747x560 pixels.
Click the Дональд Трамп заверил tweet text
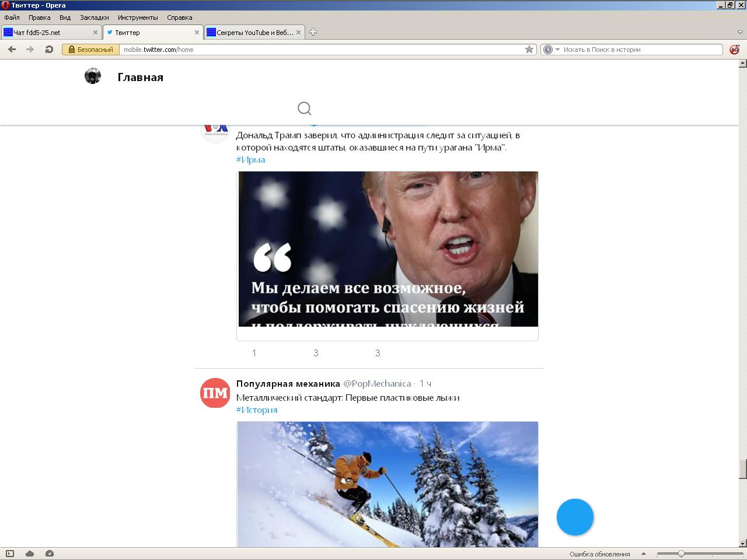coord(378,141)
